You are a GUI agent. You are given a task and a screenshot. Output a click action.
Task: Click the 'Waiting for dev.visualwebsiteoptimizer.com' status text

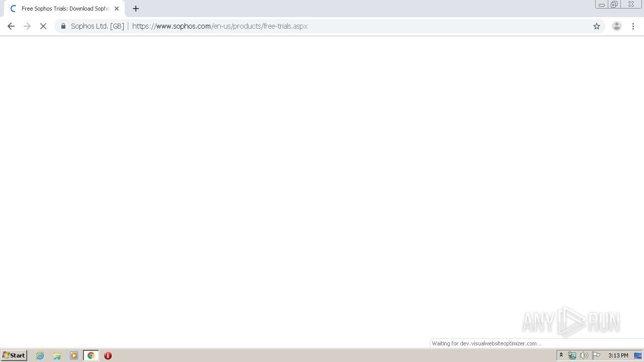click(x=486, y=343)
